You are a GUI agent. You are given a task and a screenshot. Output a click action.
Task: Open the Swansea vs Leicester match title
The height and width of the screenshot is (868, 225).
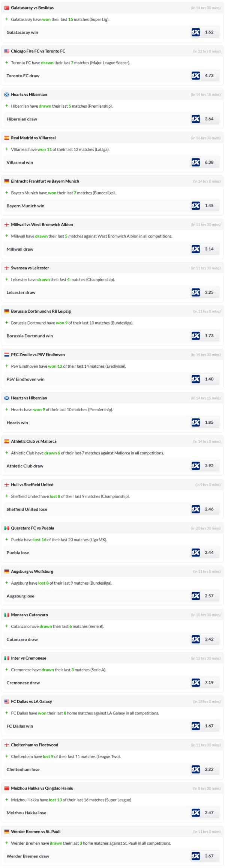pos(30,268)
